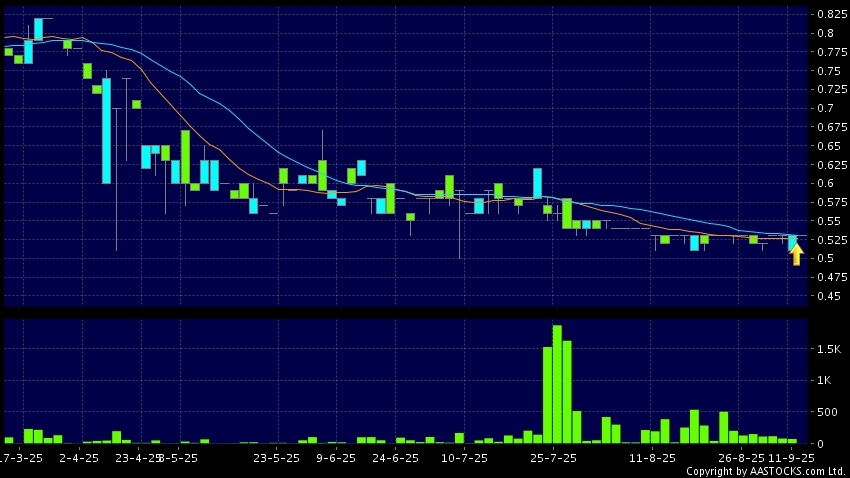Click the 0.825 price axis label
The image size is (850, 478).
click(x=832, y=14)
